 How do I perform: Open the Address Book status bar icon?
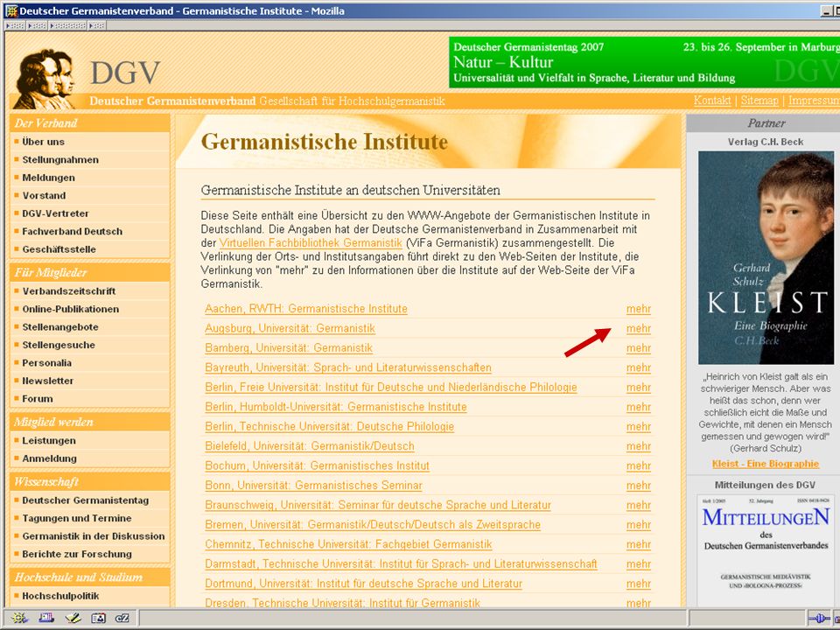[x=99, y=618]
